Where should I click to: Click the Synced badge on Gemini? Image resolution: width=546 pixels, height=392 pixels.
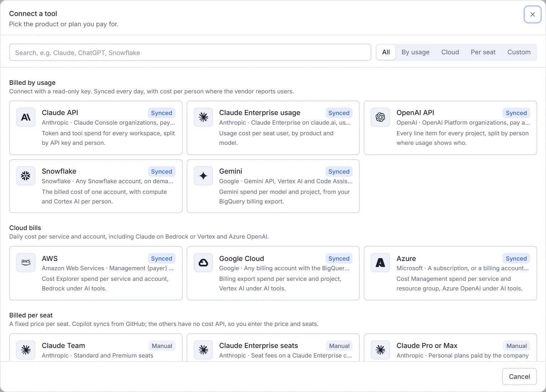click(x=339, y=171)
